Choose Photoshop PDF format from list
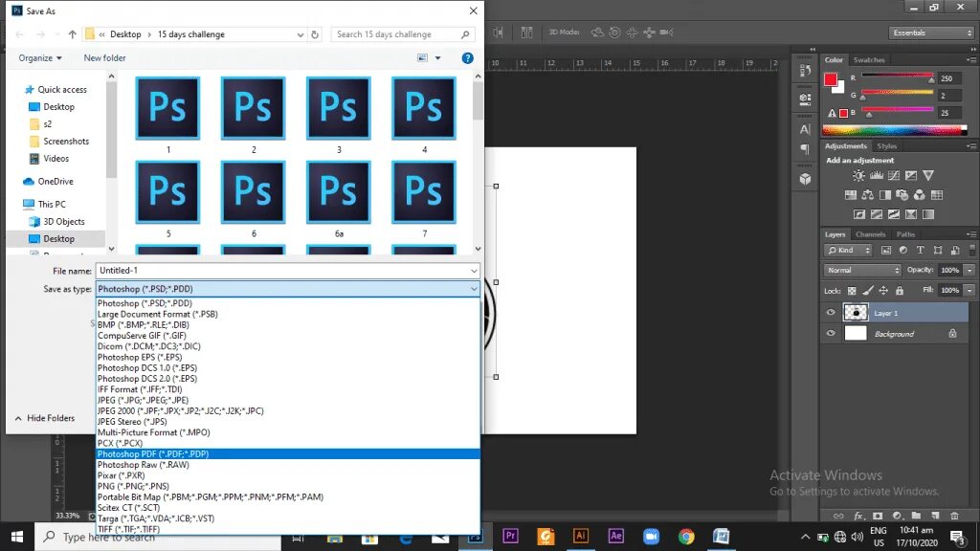 click(x=287, y=454)
